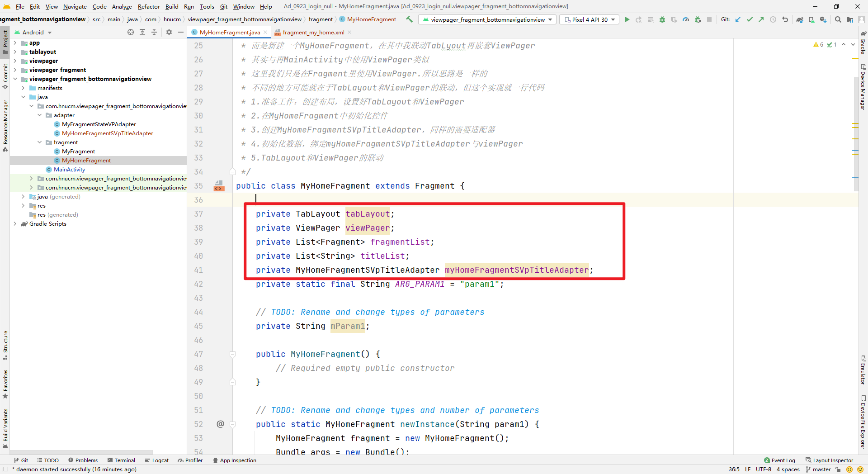
Task: Hide the project panel with minus icon
Action: point(181,32)
